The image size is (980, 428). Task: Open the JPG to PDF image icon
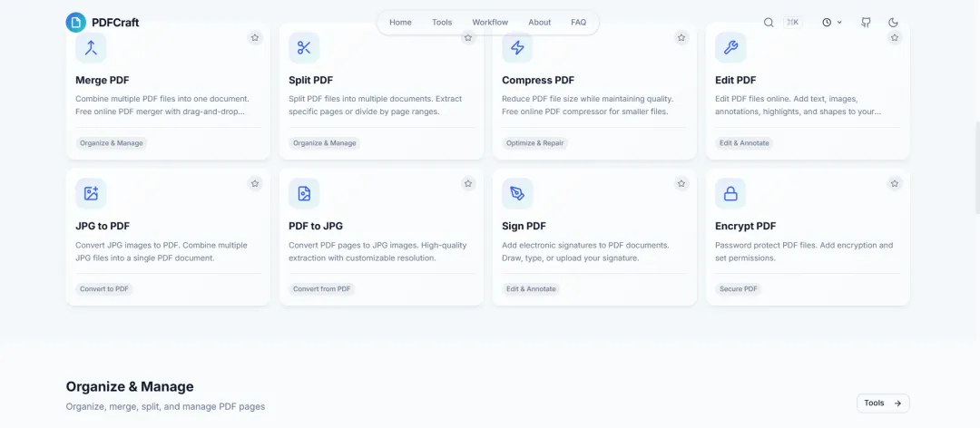tap(92, 194)
